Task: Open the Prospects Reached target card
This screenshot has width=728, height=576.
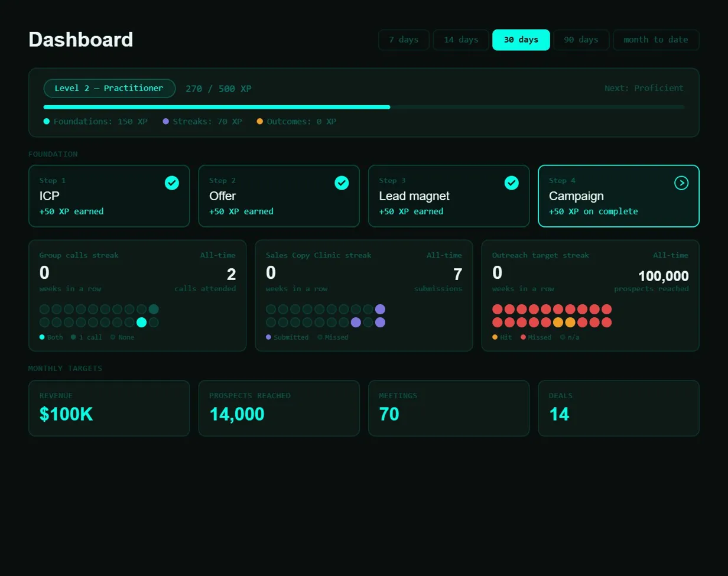Action: click(x=279, y=408)
